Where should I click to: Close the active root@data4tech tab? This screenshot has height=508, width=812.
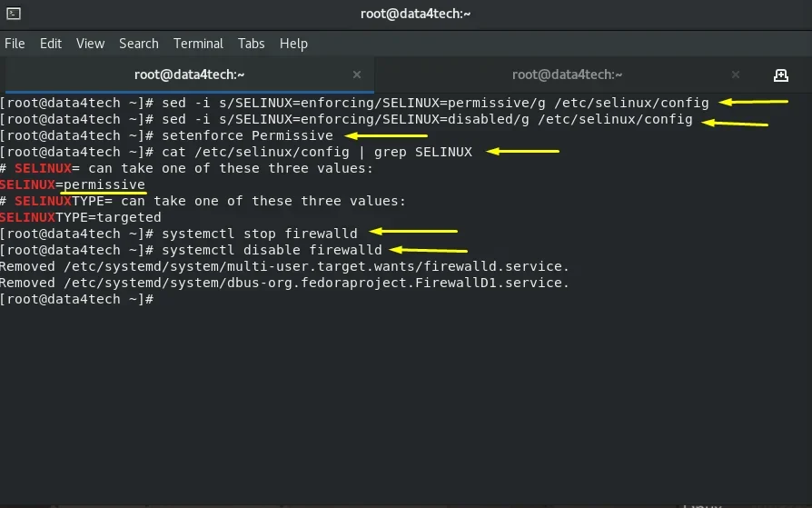(x=357, y=75)
